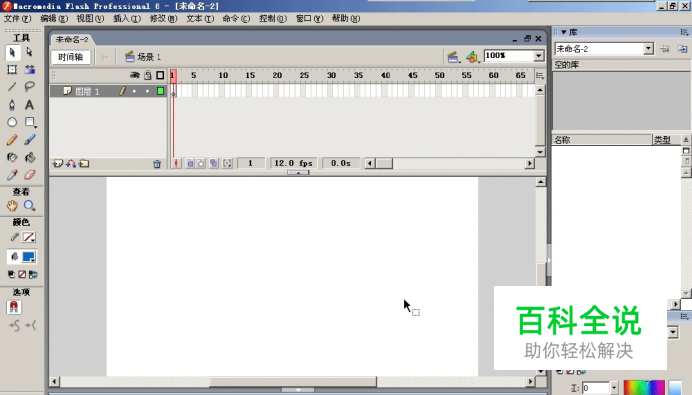The width and height of the screenshot is (692, 395).
Task: Select the Brush tool
Action: [30, 140]
